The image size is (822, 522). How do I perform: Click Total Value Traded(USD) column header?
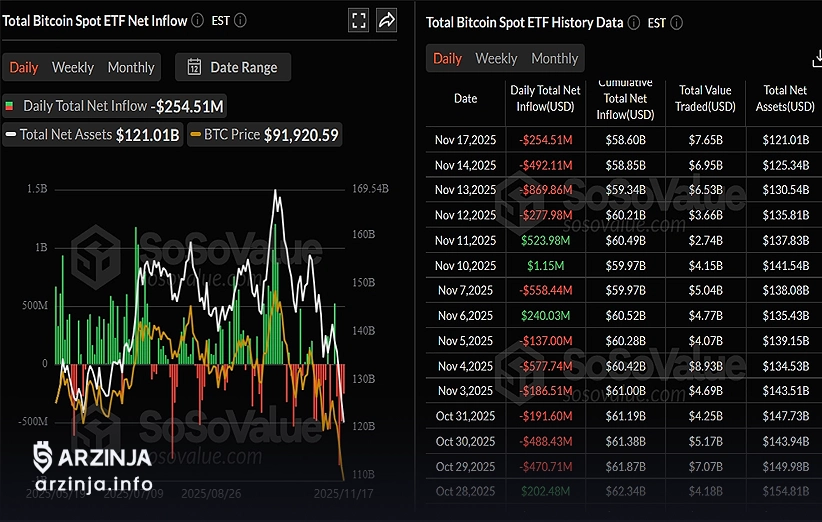click(x=705, y=98)
